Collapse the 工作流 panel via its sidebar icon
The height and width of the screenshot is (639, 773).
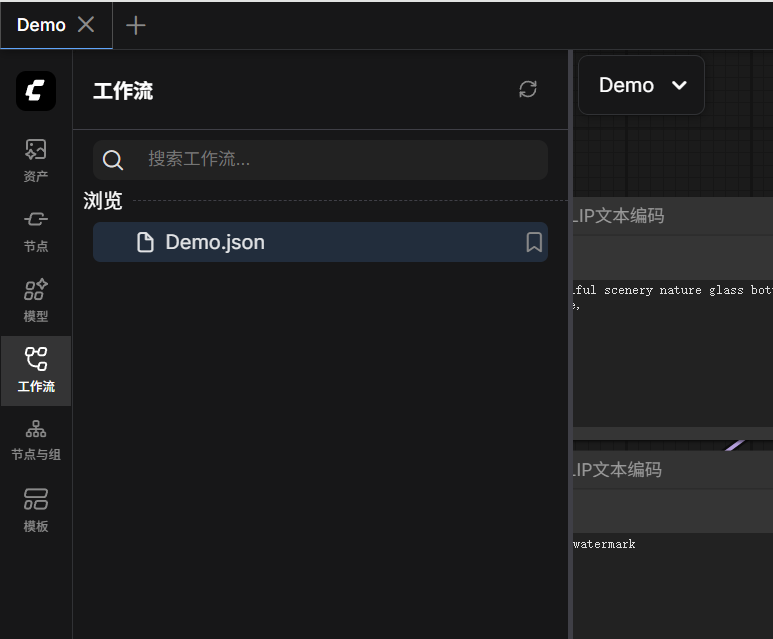36,370
